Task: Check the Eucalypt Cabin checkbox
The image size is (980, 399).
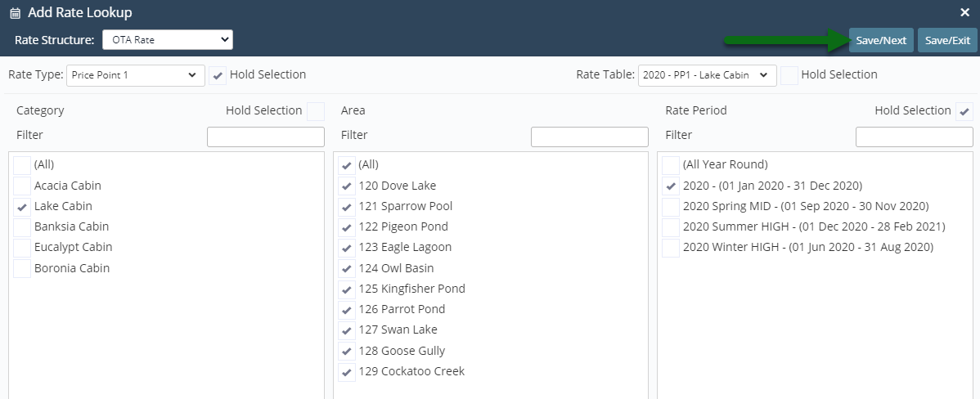Action: [22, 248]
